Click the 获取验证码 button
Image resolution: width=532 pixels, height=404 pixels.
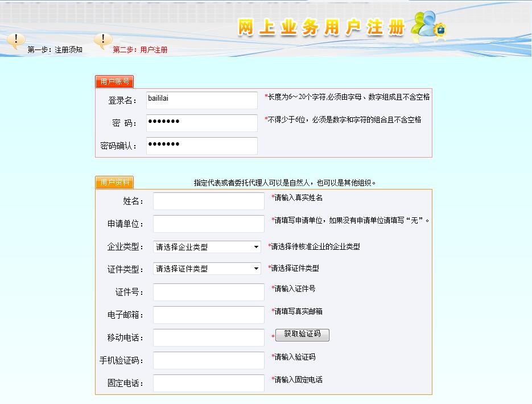click(x=302, y=335)
